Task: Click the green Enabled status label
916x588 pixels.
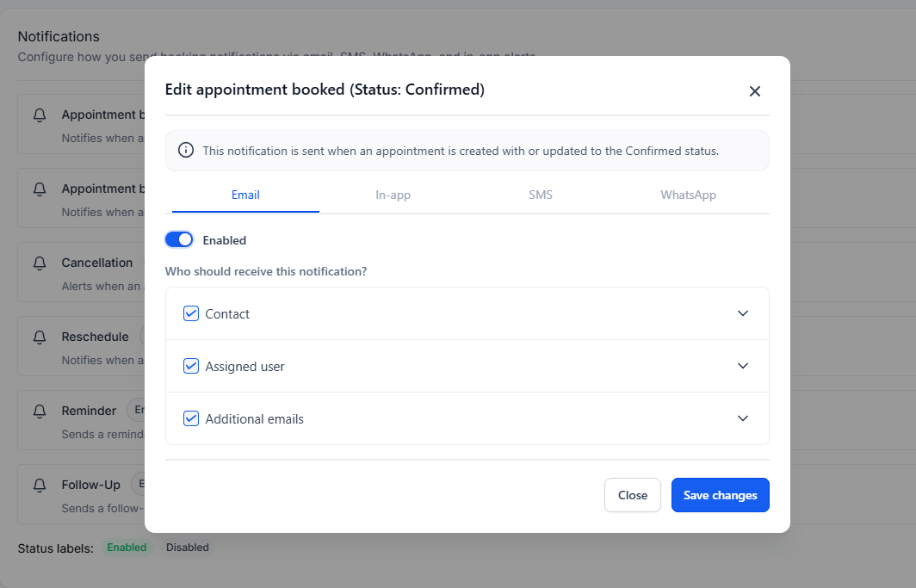Action: coord(127,548)
